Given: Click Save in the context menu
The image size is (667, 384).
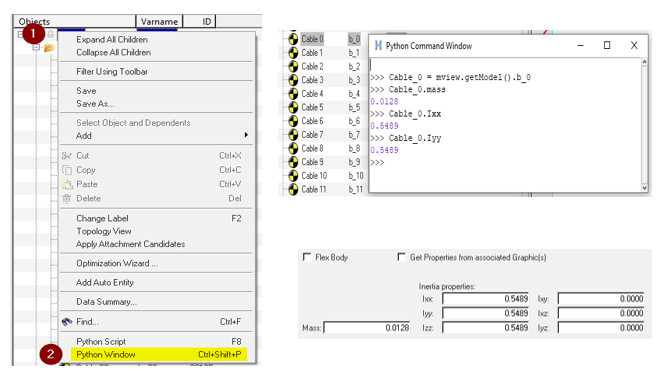Looking at the screenshot, I should click(86, 91).
